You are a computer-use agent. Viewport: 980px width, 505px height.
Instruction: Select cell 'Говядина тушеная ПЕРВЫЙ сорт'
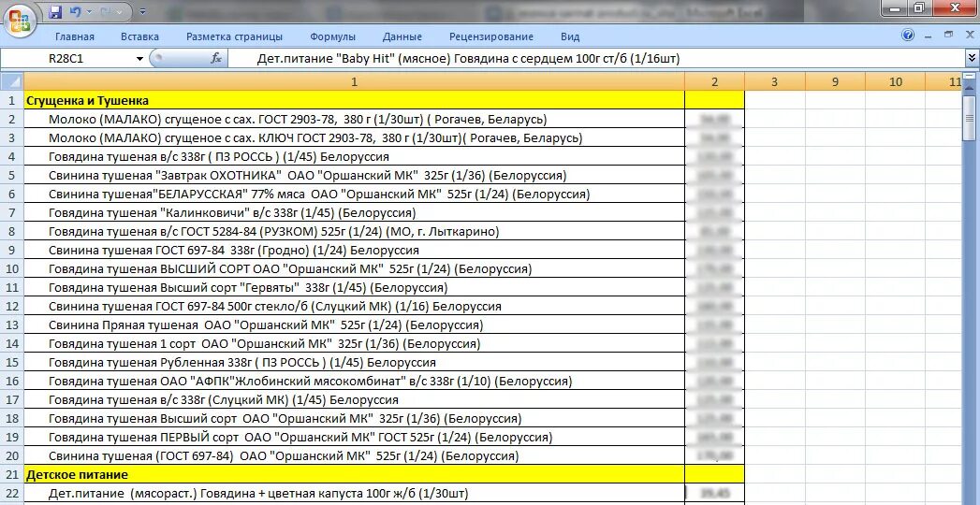[x=355, y=438]
